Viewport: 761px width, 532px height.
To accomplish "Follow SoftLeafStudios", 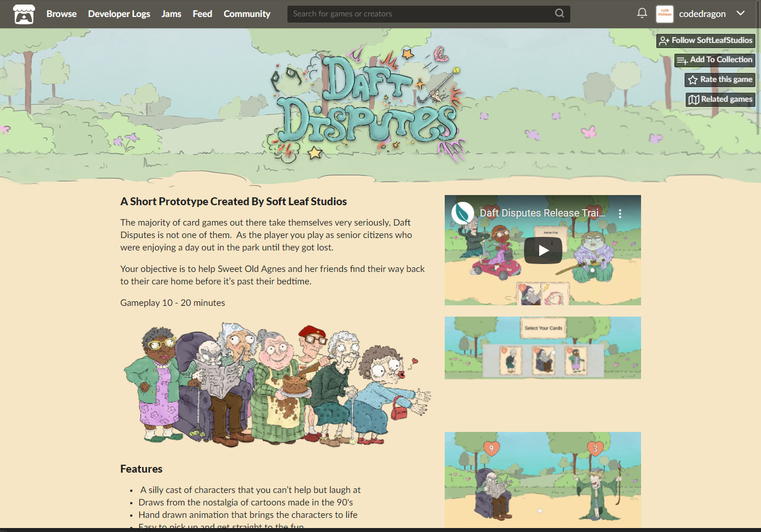I will [706, 41].
